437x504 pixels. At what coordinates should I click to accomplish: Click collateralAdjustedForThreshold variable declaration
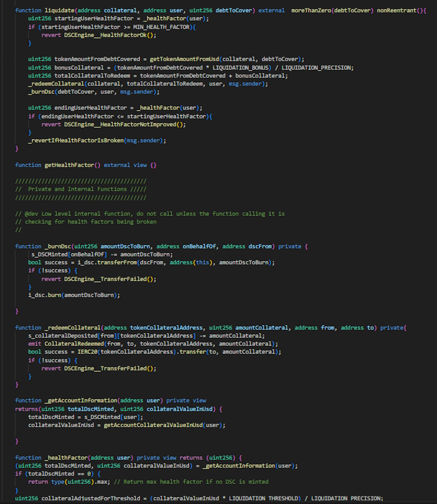pos(91,498)
